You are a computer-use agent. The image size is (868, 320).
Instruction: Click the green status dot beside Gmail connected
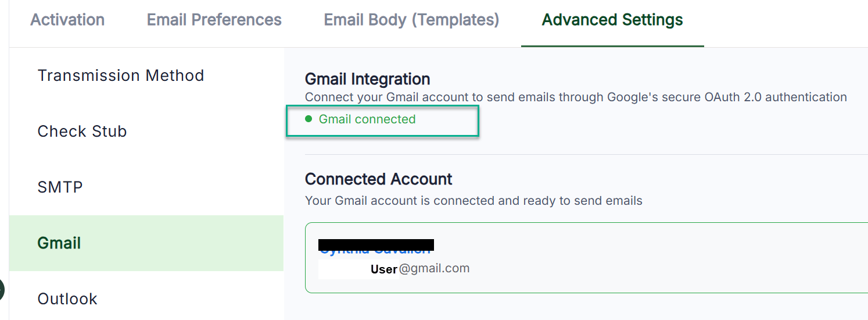[x=309, y=119]
